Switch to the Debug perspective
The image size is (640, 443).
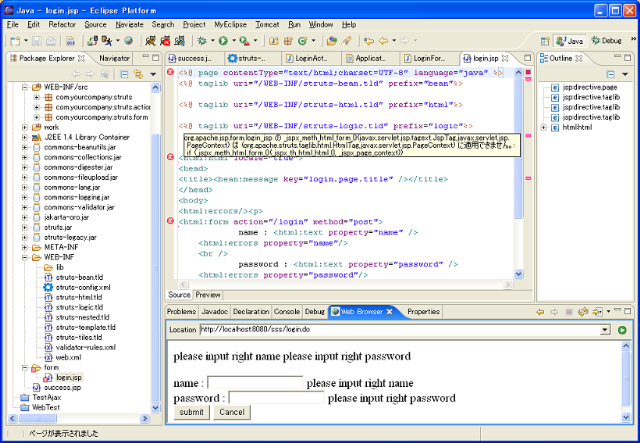tap(607, 41)
